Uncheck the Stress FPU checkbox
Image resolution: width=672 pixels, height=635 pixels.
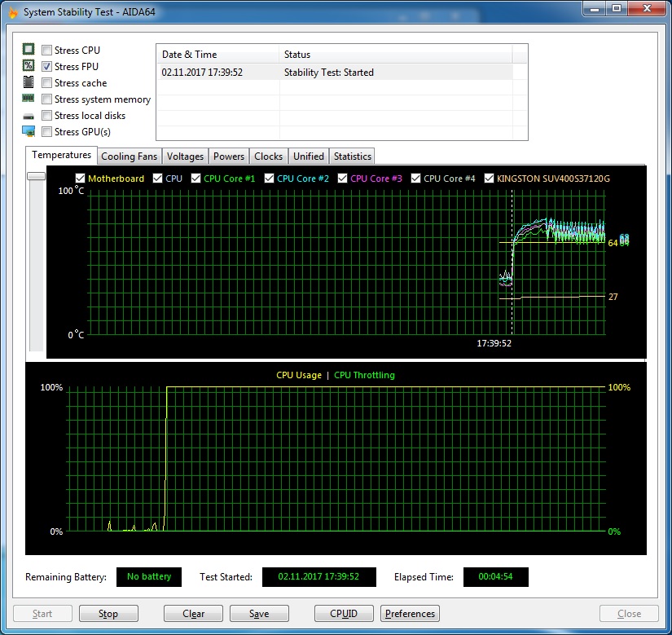coord(46,67)
